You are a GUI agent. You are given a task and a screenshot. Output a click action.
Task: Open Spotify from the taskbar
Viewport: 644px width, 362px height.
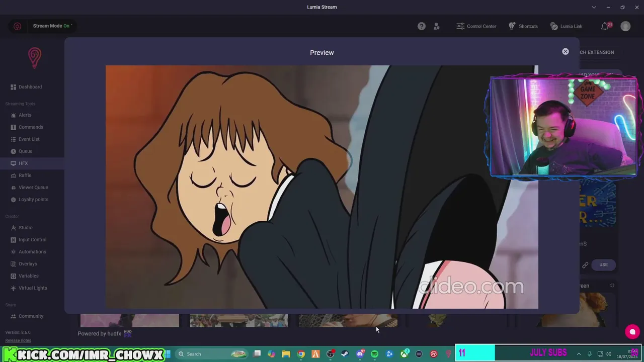tap(374, 354)
